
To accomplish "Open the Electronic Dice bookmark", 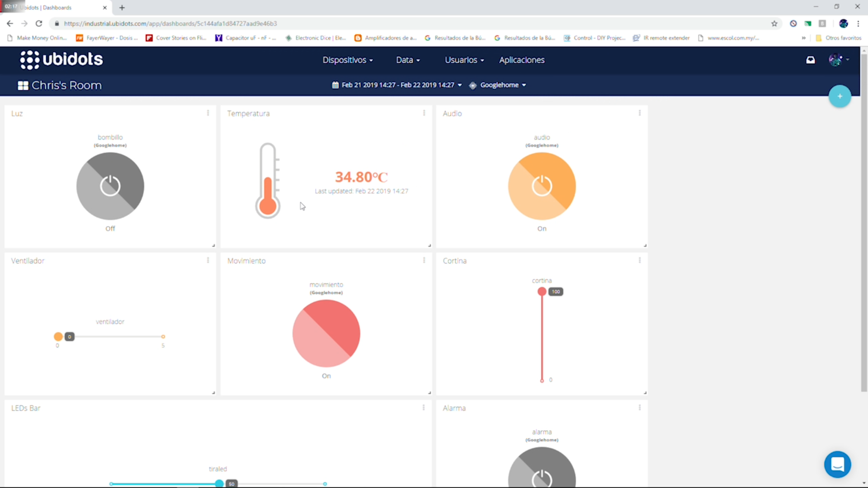I will pyautogui.click(x=316, y=38).
